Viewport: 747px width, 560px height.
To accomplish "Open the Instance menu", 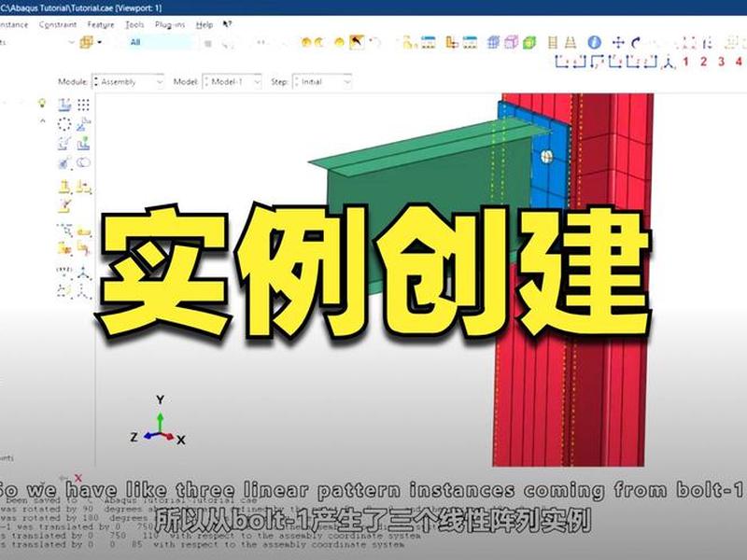I will pos(13,25).
